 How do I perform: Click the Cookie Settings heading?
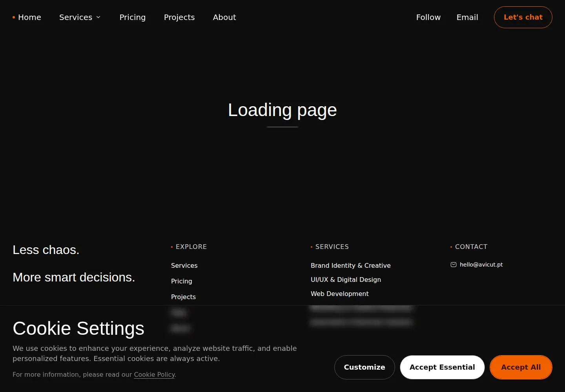(78, 328)
